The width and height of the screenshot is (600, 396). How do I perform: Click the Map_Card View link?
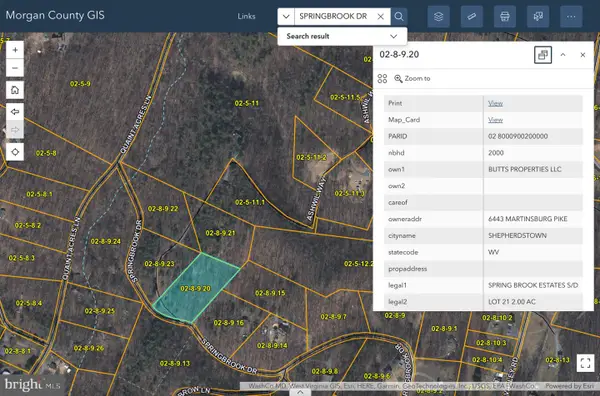click(495, 120)
